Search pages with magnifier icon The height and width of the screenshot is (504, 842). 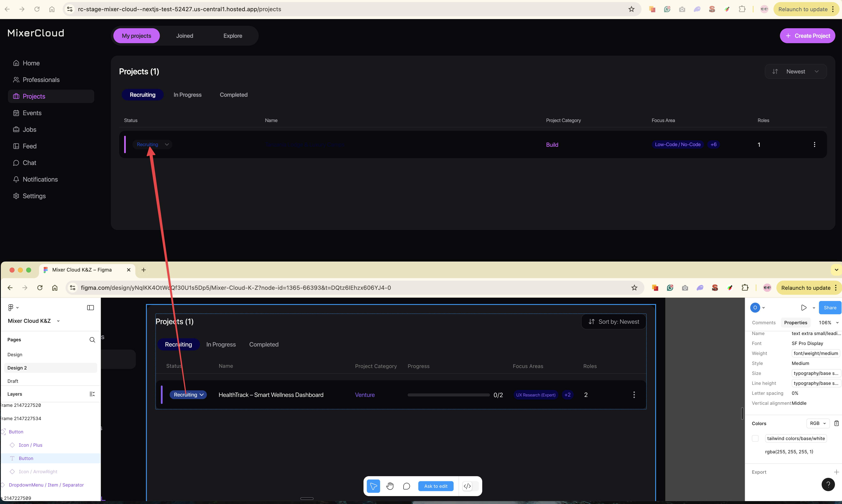click(x=92, y=340)
